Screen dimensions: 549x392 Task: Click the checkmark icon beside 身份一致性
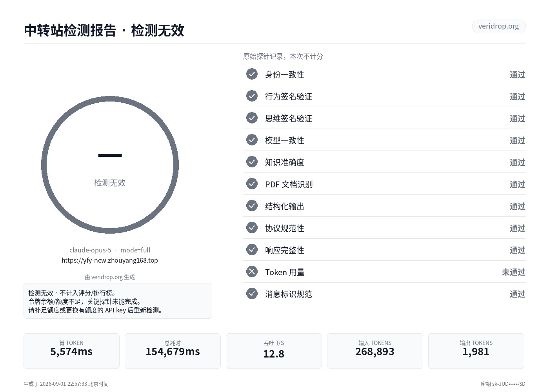coord(252,74)
